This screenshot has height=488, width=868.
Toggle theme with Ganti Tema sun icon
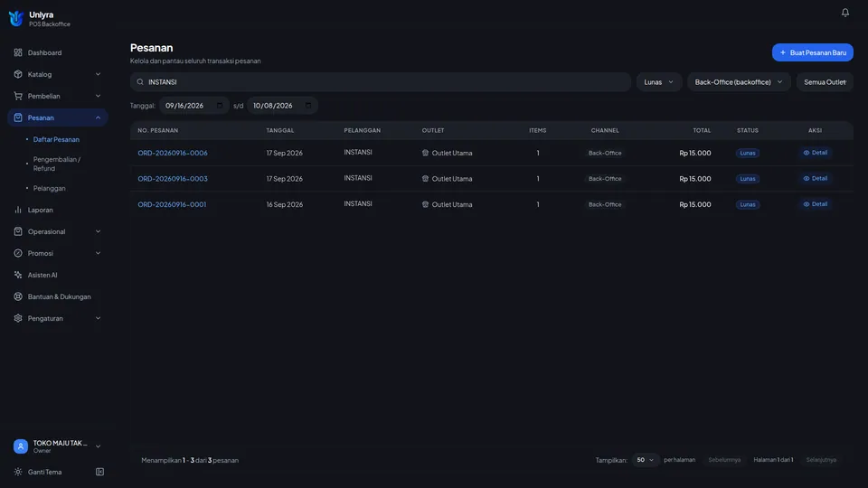[x=18, y=472]
